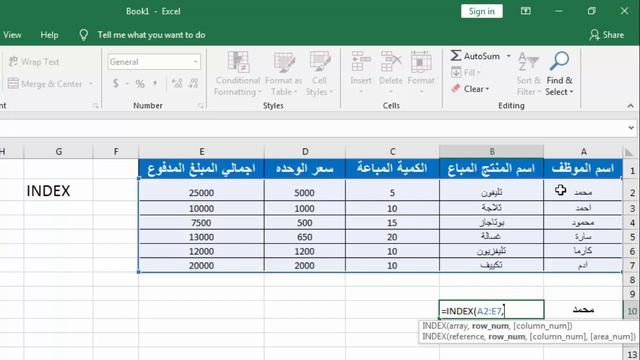Click AutoSum button
Screen dimensions: 640x360
pyautogui.click(x=475, y=56)
